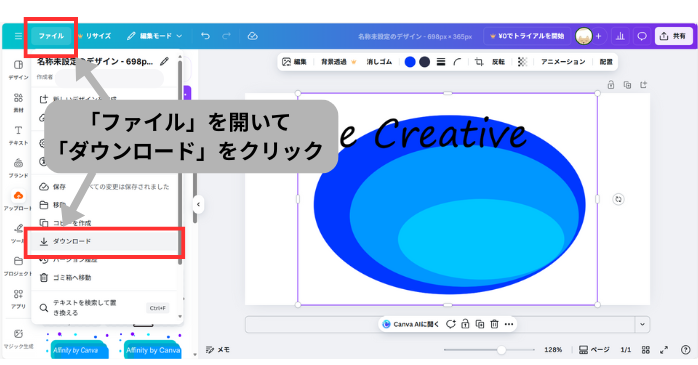Open the comments speech bubble icon
Image resolution: width=698 pixels, height=365 pixels.
click(x=641, y=36)
